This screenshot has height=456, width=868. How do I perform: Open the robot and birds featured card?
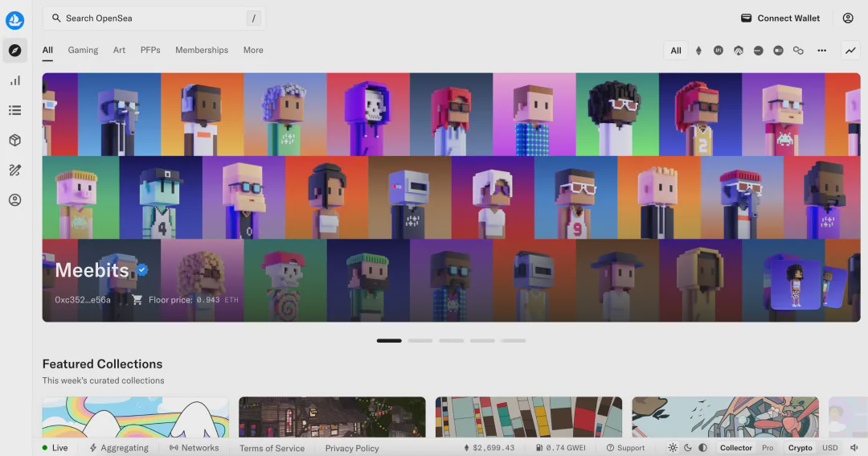point(725,417)
